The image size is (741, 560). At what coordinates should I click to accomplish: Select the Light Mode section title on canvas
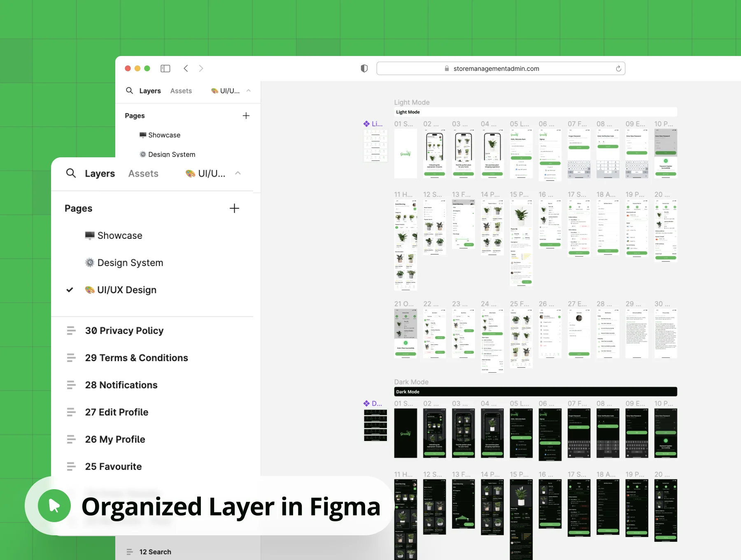tap(412, 102)
